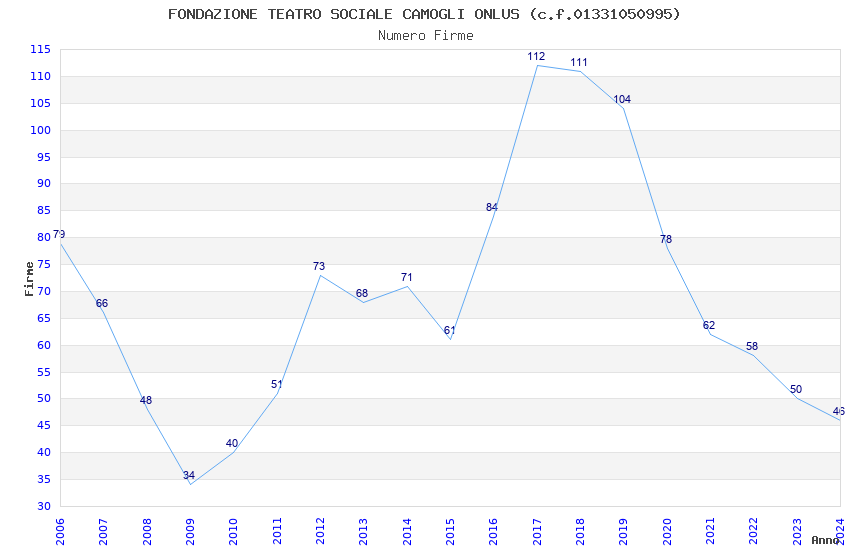850x550 pixels.
Task: Click the data label 73 at 2012
Action: (319, 266)
